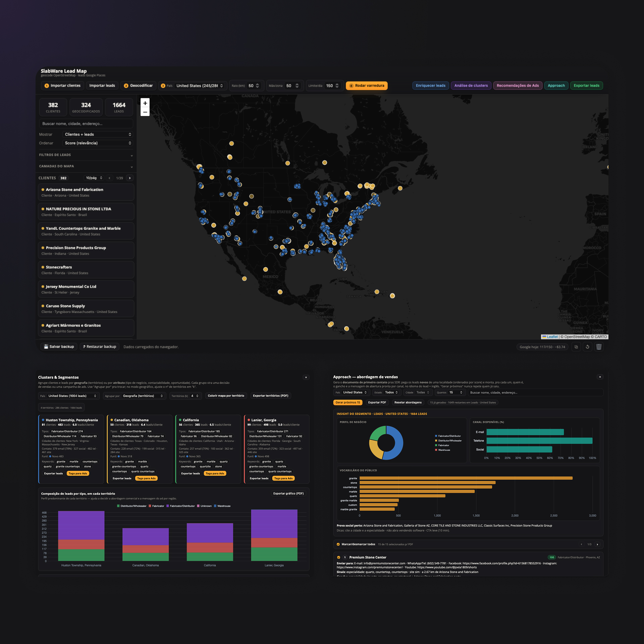Zoom in on the map
Viewport: 644px width, 644px height.
pyautogui.click(x=145, y=103)
